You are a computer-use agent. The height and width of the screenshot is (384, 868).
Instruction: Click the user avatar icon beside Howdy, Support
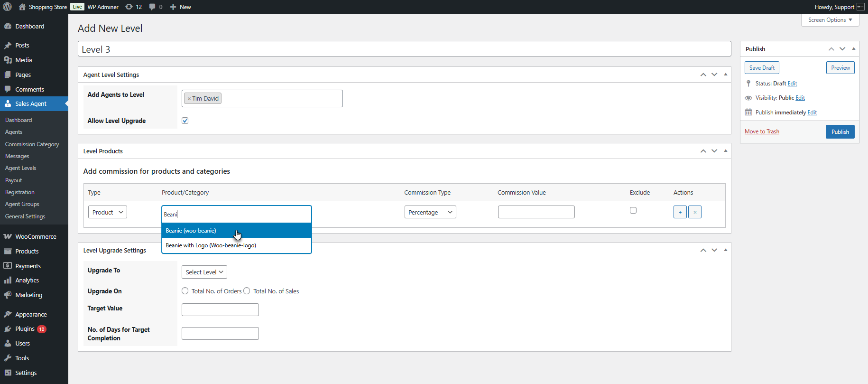860,7
